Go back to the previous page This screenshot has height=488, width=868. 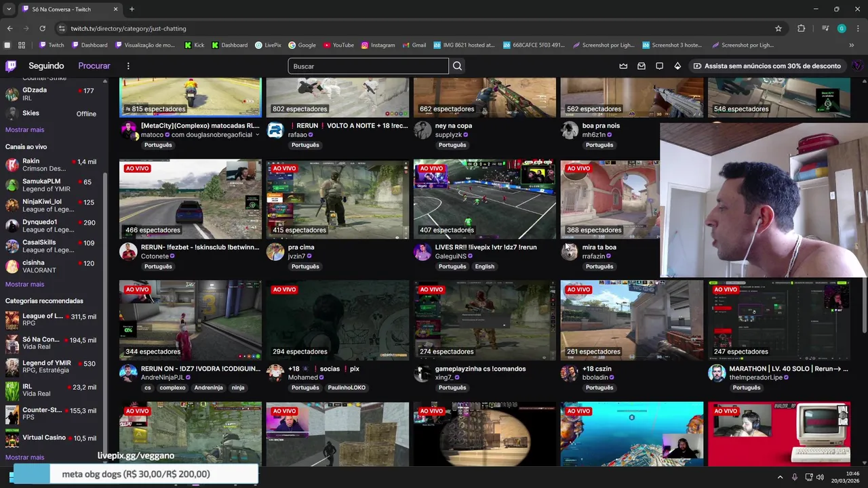[x=9, y=28]
